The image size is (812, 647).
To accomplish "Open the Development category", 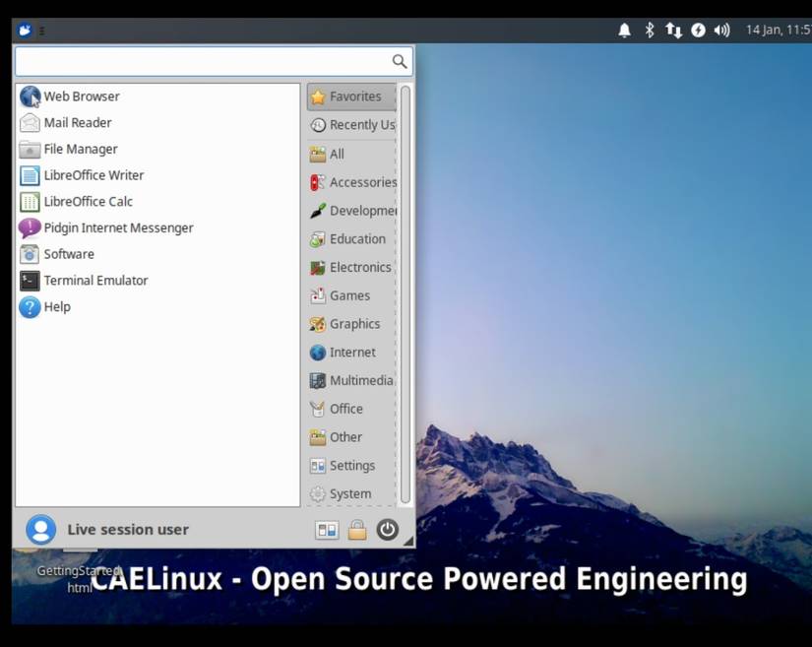I will click(351, 211).
